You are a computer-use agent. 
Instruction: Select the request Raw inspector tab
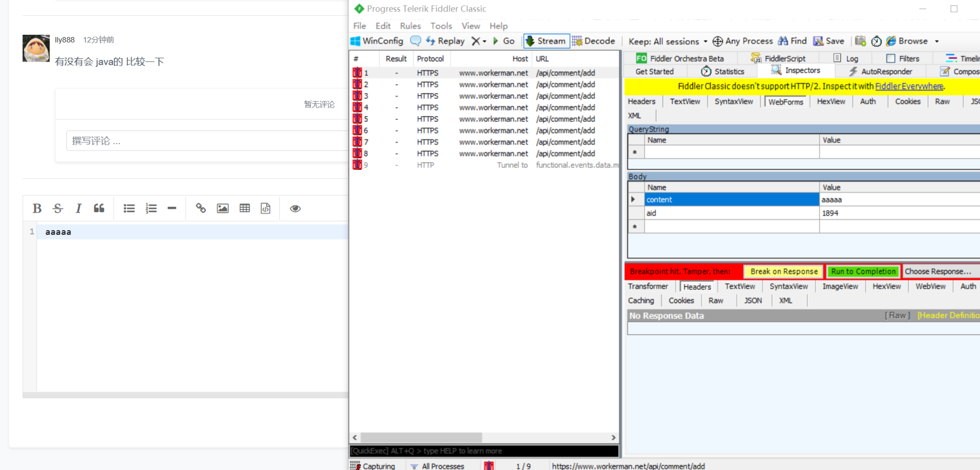pos(942,101)
